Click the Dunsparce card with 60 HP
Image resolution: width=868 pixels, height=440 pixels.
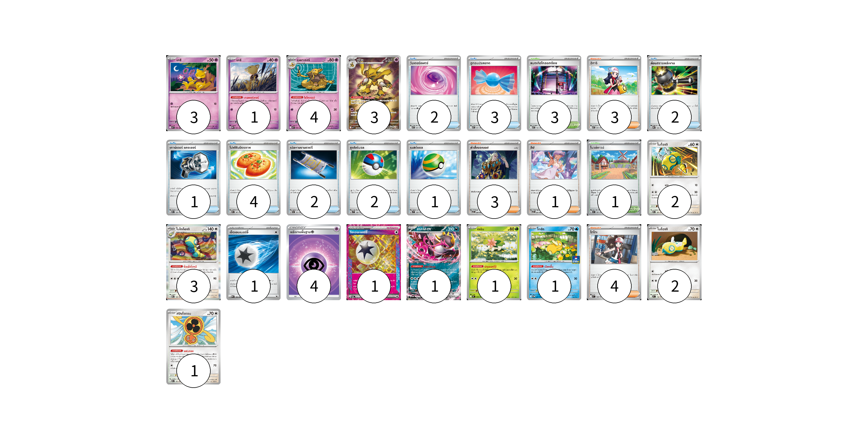[674, 178]
